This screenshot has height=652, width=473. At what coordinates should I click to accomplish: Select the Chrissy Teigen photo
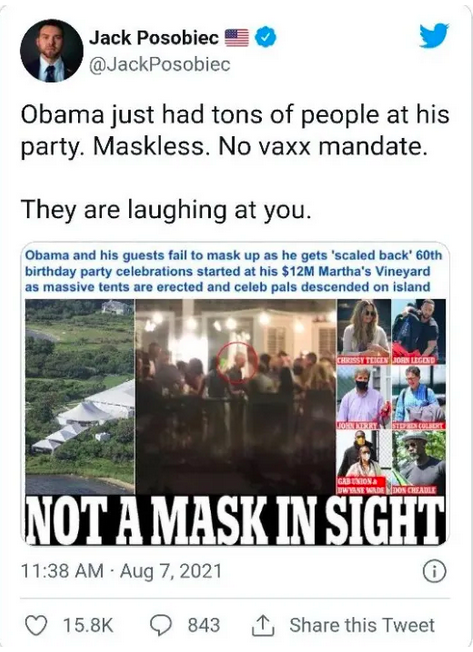(x=364, y=331)
